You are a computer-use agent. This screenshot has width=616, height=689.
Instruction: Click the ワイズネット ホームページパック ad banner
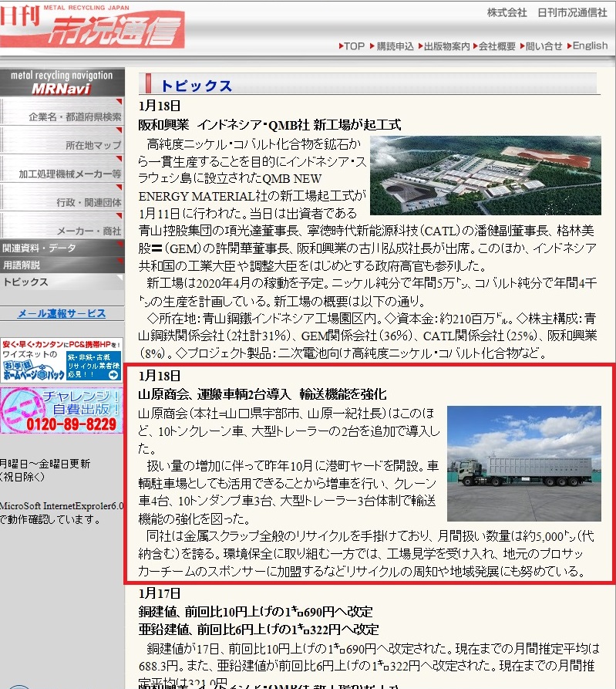(61, 360)
